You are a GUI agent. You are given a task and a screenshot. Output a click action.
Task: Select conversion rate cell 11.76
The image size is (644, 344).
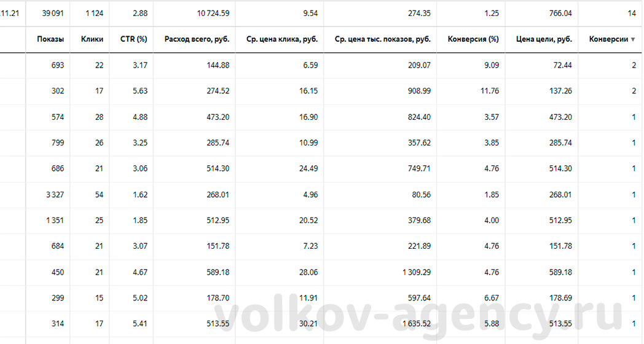(x=490, y=91)
